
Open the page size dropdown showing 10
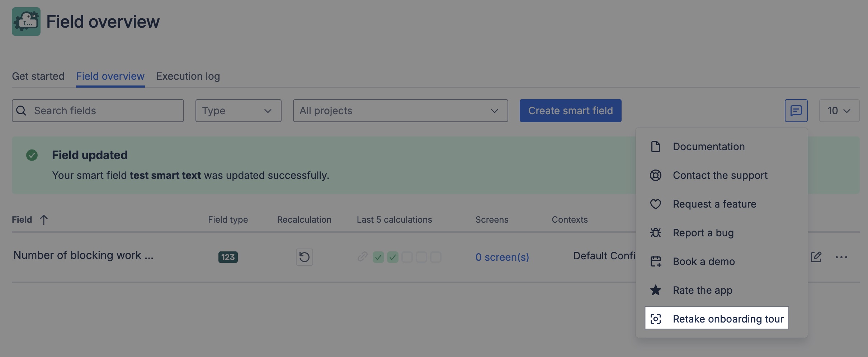(x=839, y=111)
